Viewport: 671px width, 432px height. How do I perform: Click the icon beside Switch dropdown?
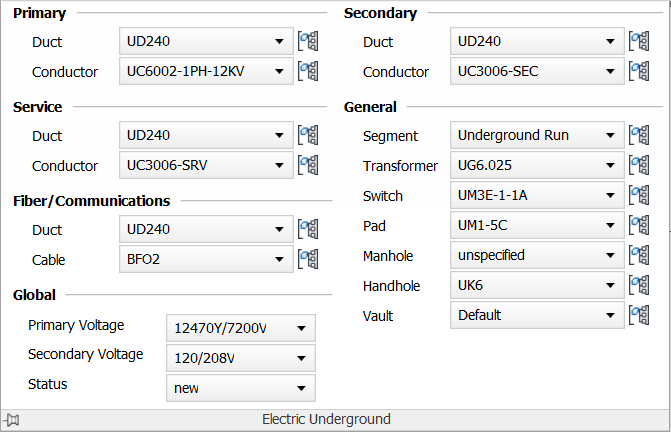click(x=639, y=196)
